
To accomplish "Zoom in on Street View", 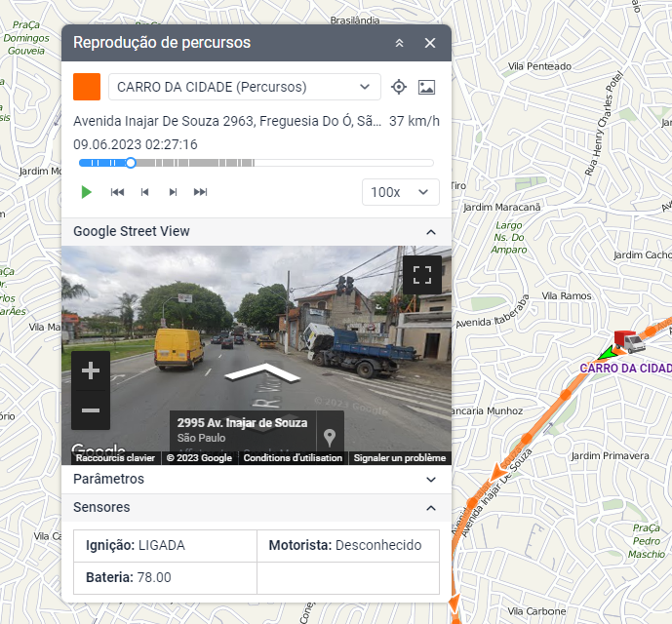I will tap(91, 370).
